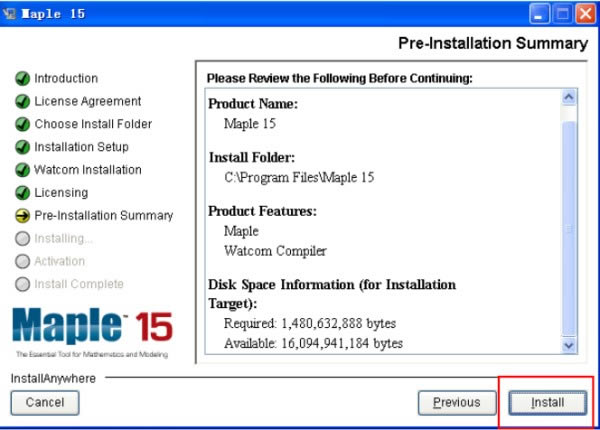This screenshot has width=600, height=430.
Task: Click the Introduction step label
Action: (66, 78)
